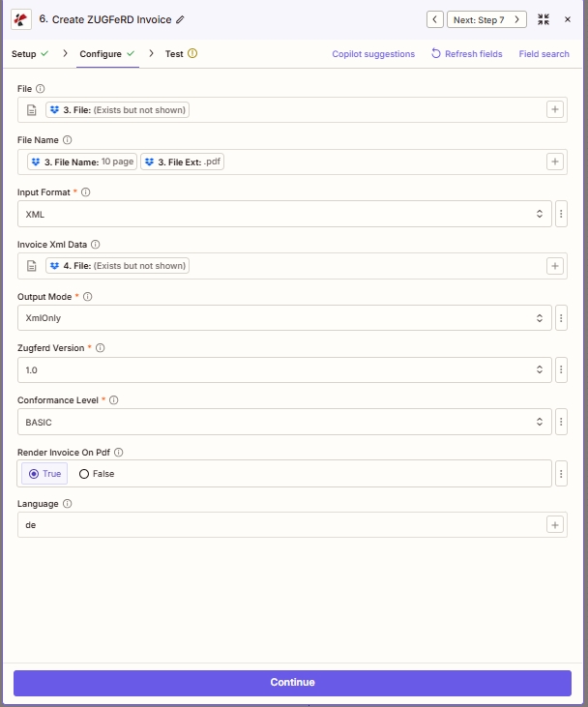Open Copilot suggestions
Viewport: 588px width, 707px height.
(373, 53)
